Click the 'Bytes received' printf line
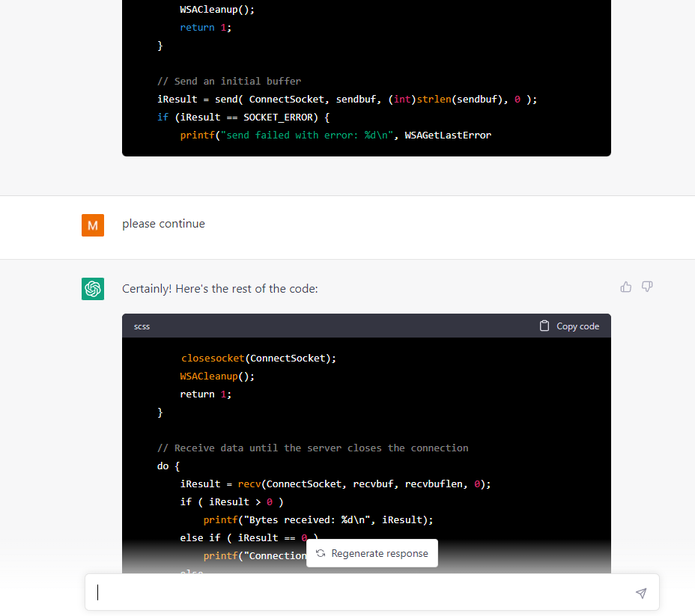Viewport: 695px width, 616px height. click(x=318, y=520)
